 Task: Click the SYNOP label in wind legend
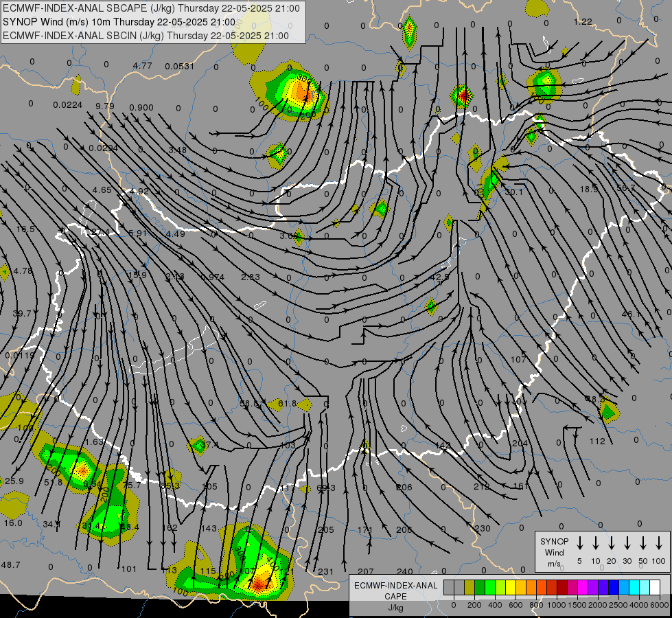point(554,542)
